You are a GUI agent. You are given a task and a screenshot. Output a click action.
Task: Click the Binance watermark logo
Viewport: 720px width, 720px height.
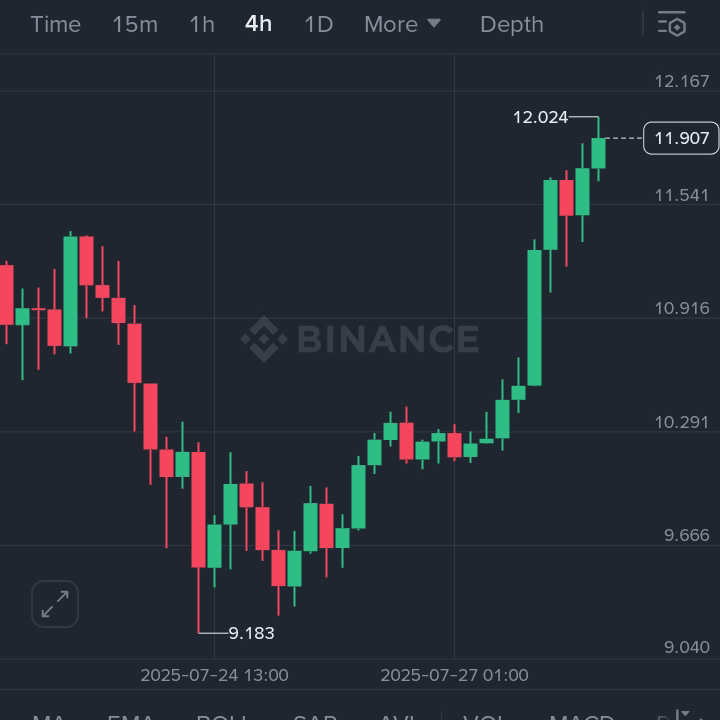(x=360, y=339)
